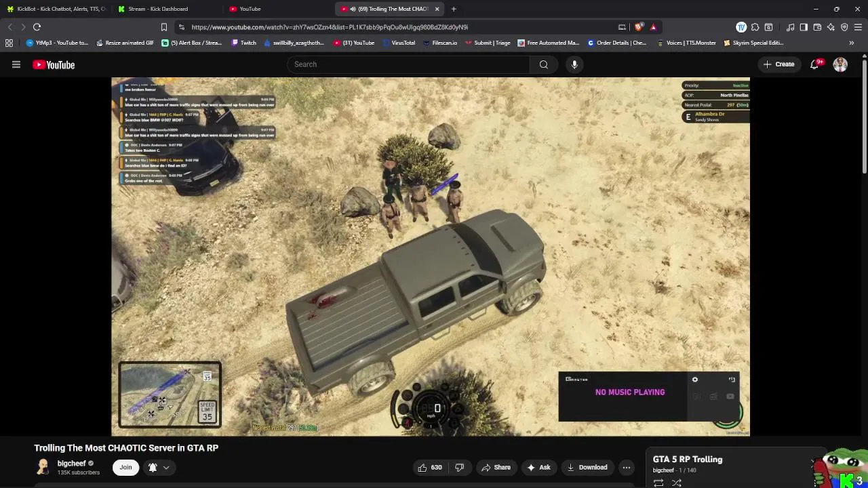The image size is (868, 488).
Task: Shuffle the GTA 5 RP Trolling playlist
Action: click(x=676, y=483)
